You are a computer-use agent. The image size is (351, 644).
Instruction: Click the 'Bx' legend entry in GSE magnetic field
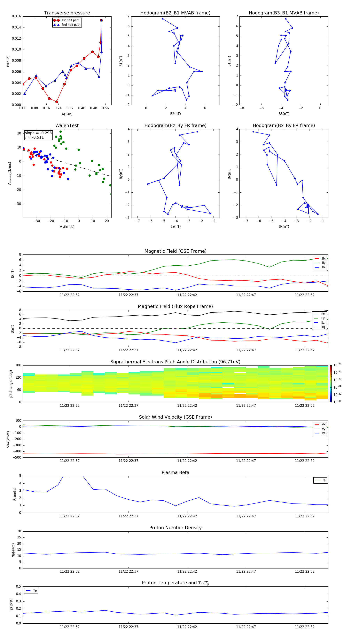(320, 259)
